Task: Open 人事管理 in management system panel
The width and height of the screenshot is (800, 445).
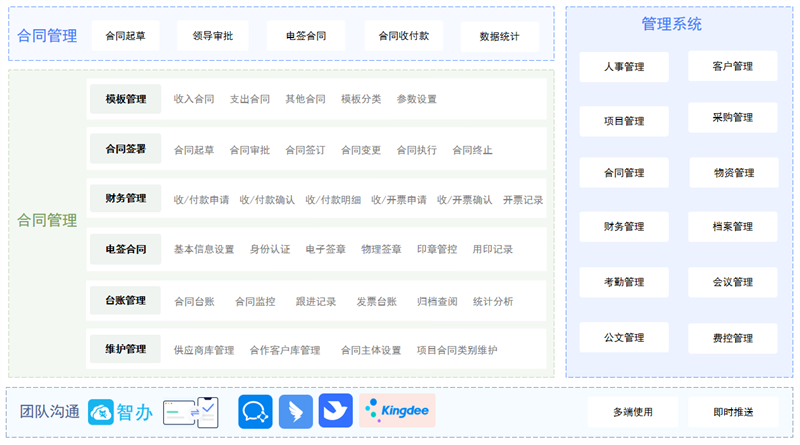Action: 624,68
